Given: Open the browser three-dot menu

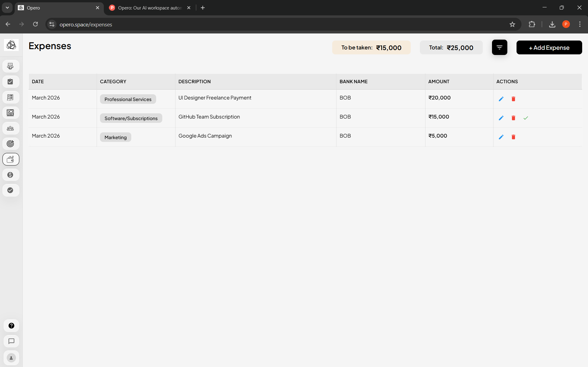Looking at the screenshot, I should coord(580,24).
